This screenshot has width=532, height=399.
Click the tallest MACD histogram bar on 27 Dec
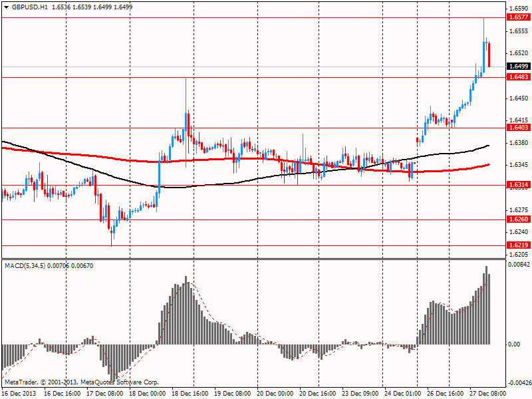tap(486, 305)
